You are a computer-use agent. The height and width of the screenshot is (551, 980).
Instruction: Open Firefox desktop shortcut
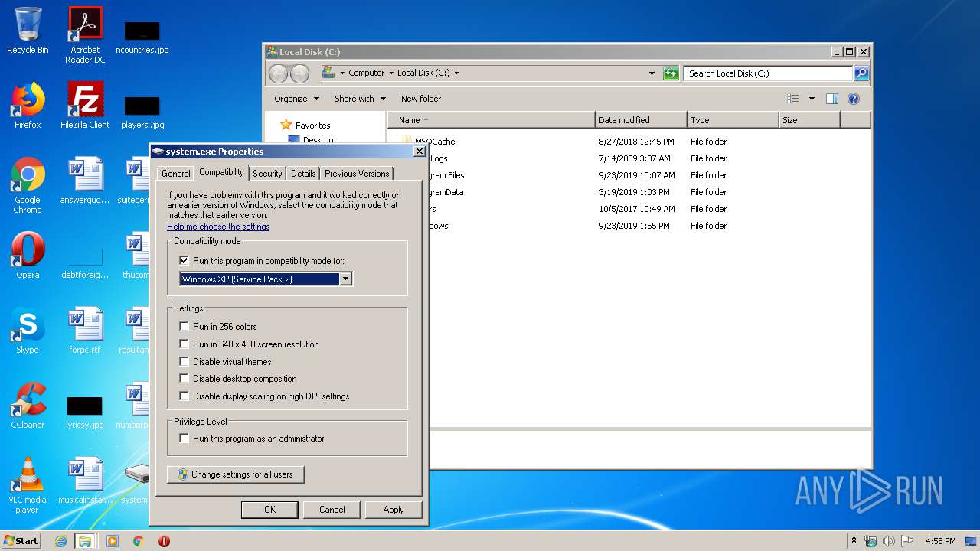28,106
